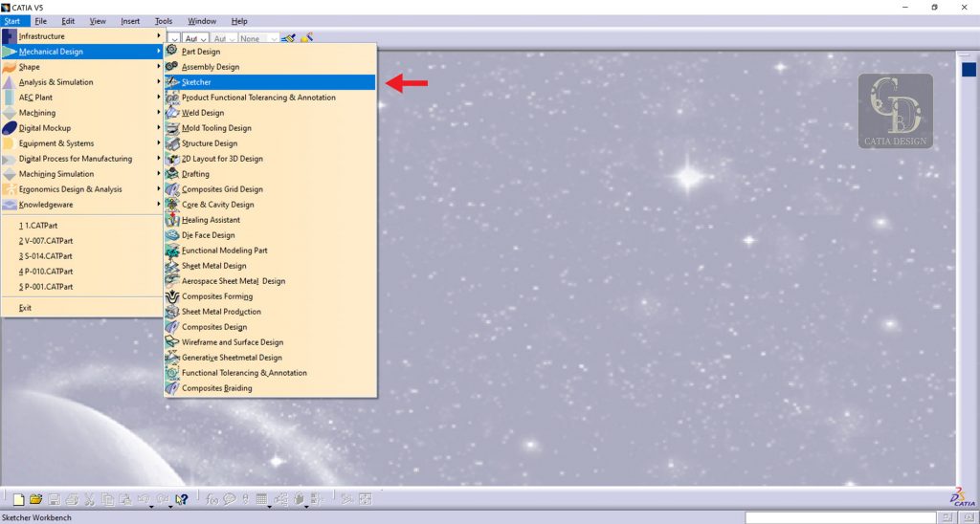
Task: Close the Start menu via Start
Action: pyautogui.click(x=11, y=21)
